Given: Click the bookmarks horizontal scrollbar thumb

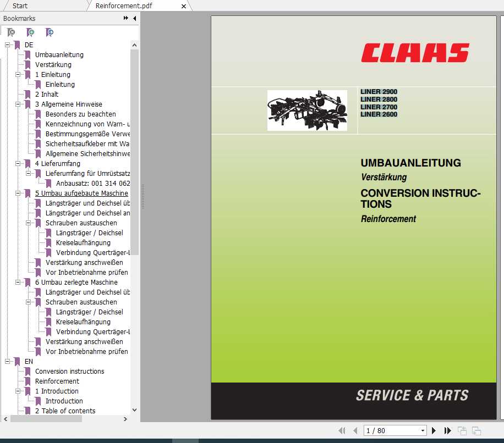Looking at the screenshot, I should tap(46, 419).
